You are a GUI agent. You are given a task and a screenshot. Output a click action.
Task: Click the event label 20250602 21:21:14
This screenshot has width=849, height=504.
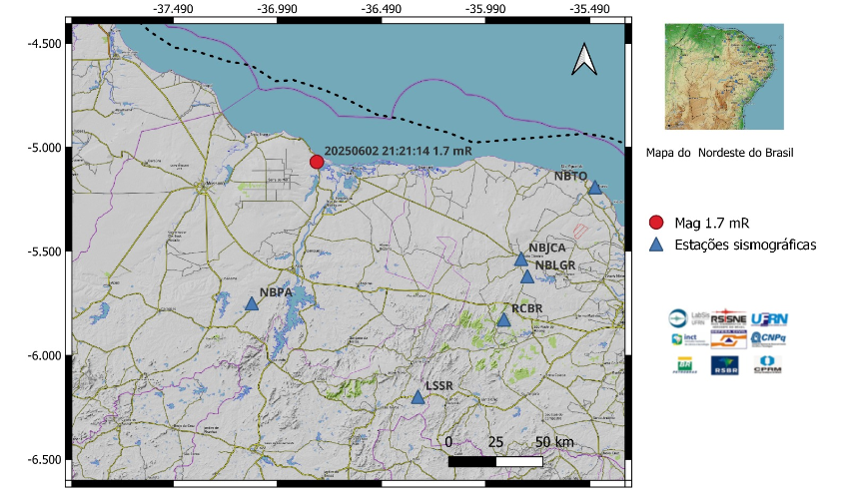tap(383, 150)
